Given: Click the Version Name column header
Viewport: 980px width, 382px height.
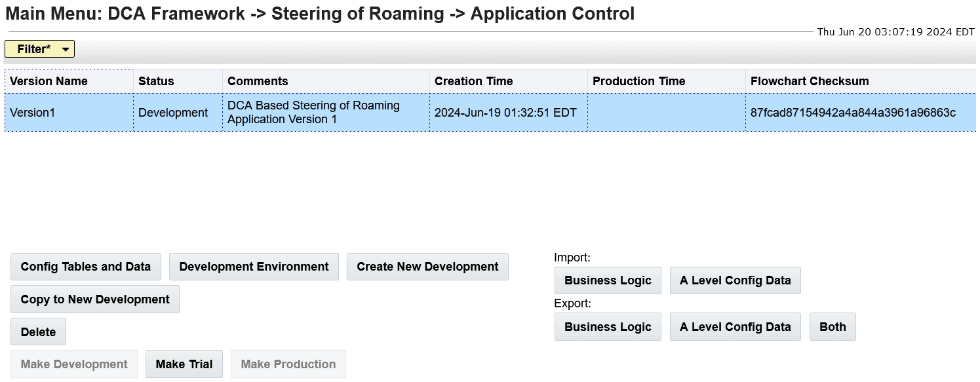Looking at the screenshot, I should point(49,81).
